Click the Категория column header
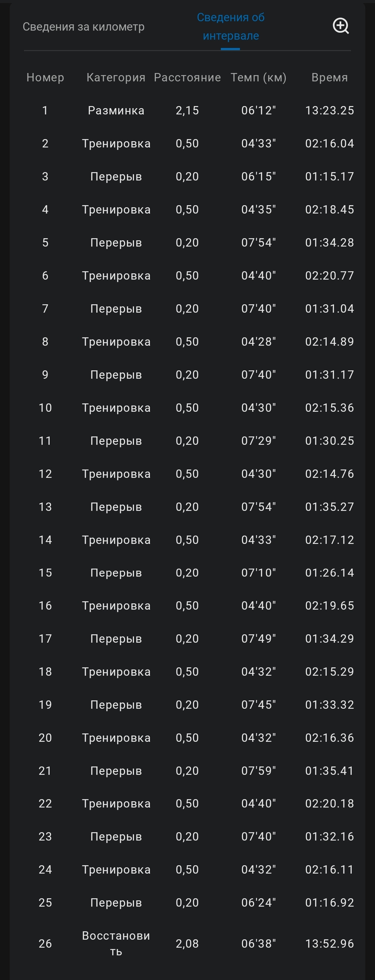The width and height of the screenshot is (375, 980). click(116, 78)
